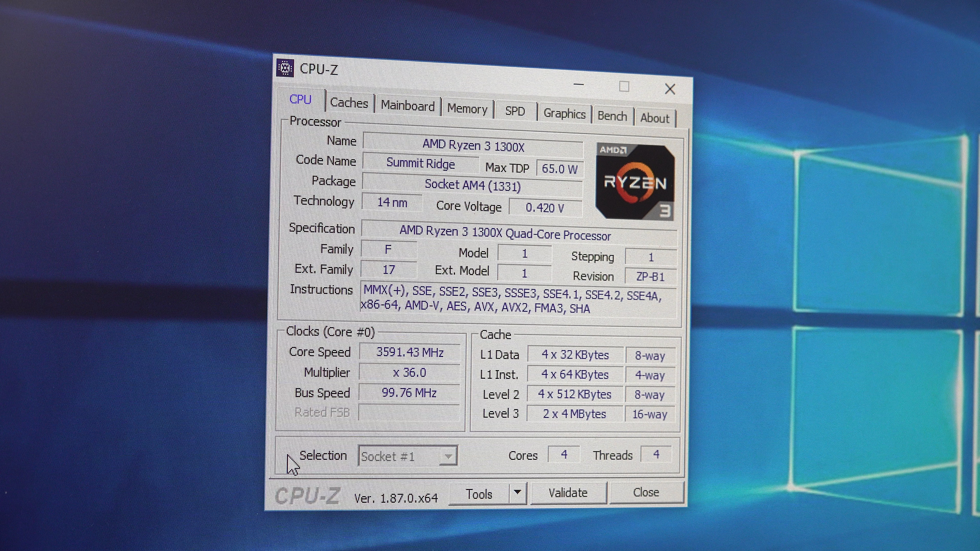Viewport: 980px width, 551px height.
Task: Select the Graphics tab
Action: (564, 114)
